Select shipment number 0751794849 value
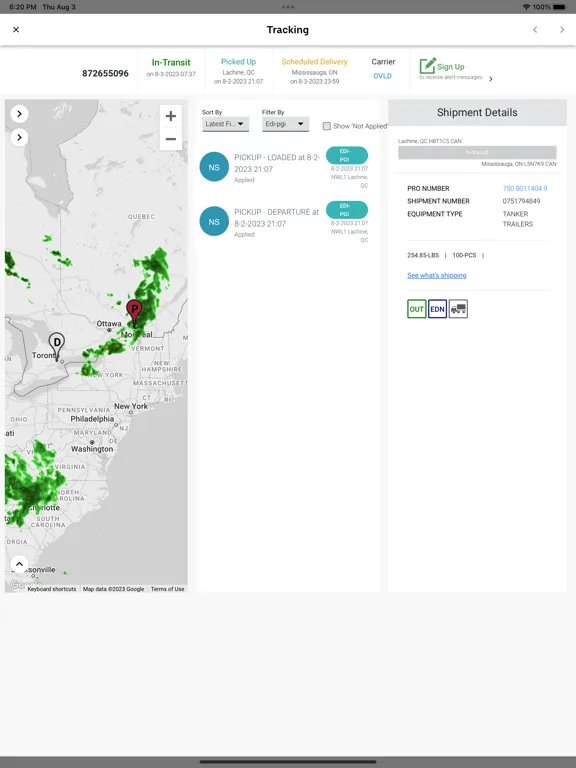Viewport: 576px width, 768px height. 521,201
